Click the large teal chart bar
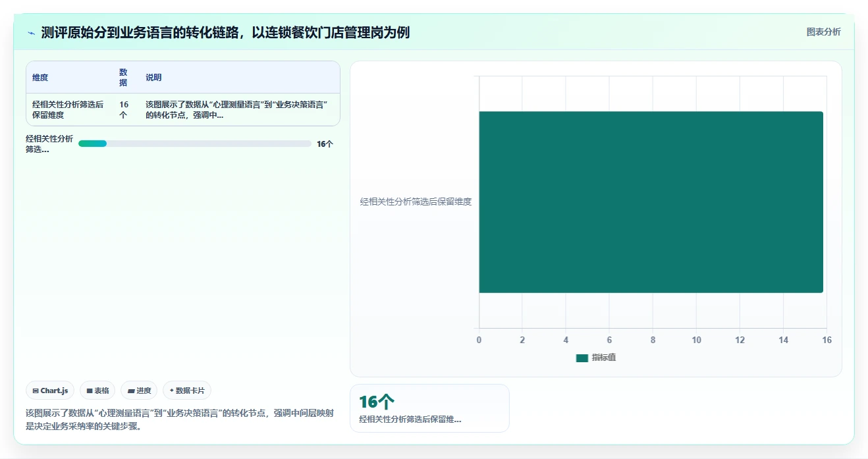This screenshot has height=459, width=868. click(651, 202)
